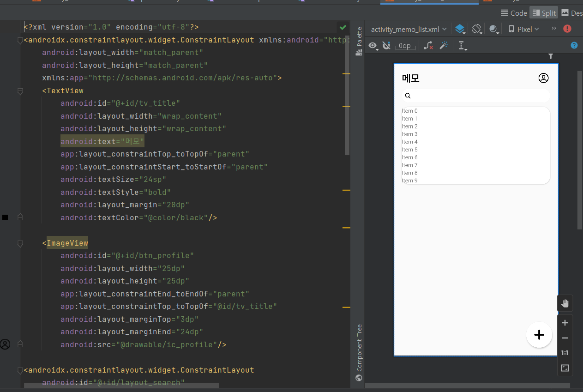Screen dimensions: 583x392
Task: Click editor horizontal scrollbar thumb
Action: pos(121,385)
